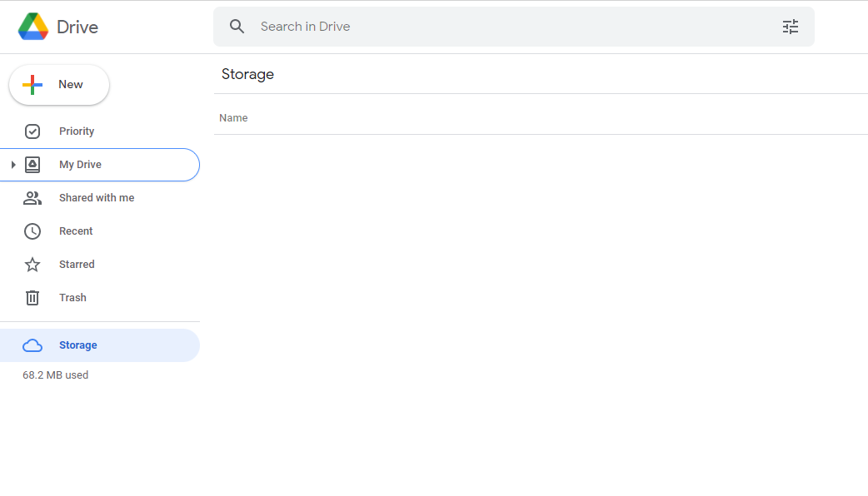
Task: Click the Drive wordmark text
Action: point(77,27)
